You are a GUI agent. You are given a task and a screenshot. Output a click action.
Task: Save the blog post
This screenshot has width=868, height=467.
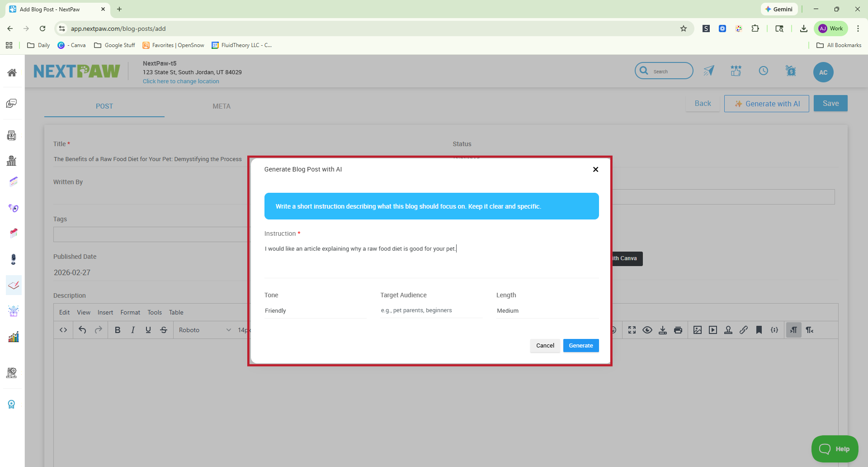[x=830, y=103]
